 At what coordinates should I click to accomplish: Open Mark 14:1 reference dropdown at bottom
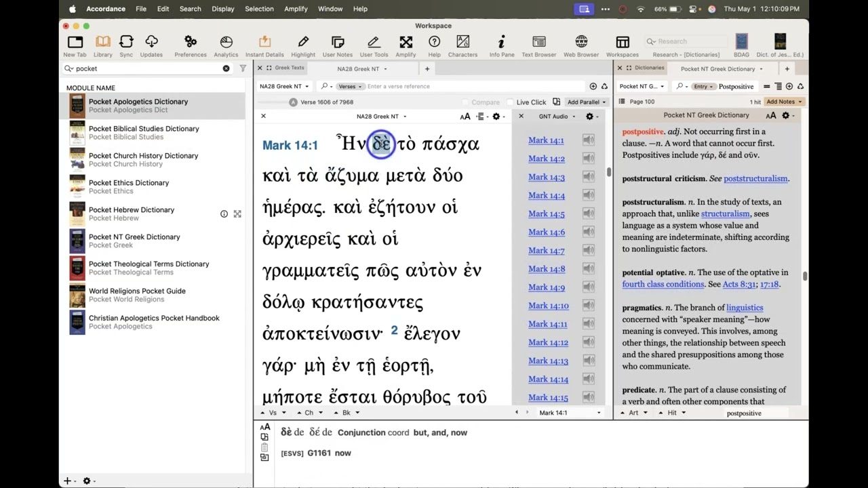(570, 413)
